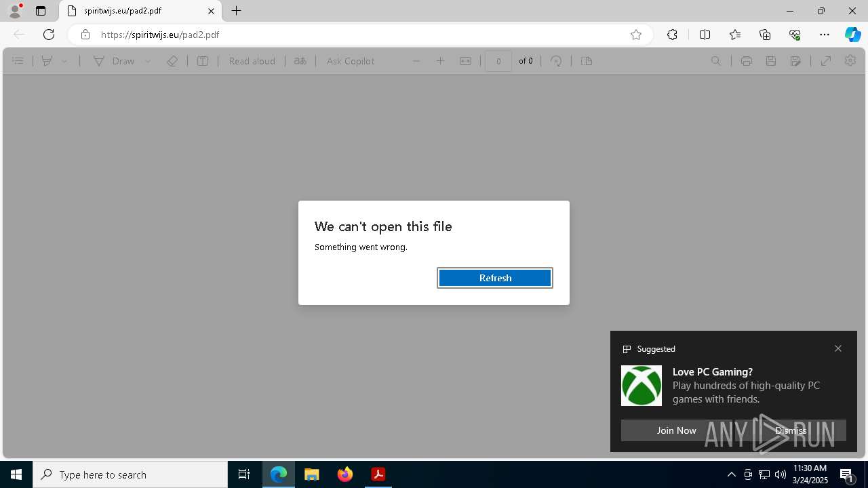
Task: Toggle Fit to width icon
Action: tap(465, 61)
